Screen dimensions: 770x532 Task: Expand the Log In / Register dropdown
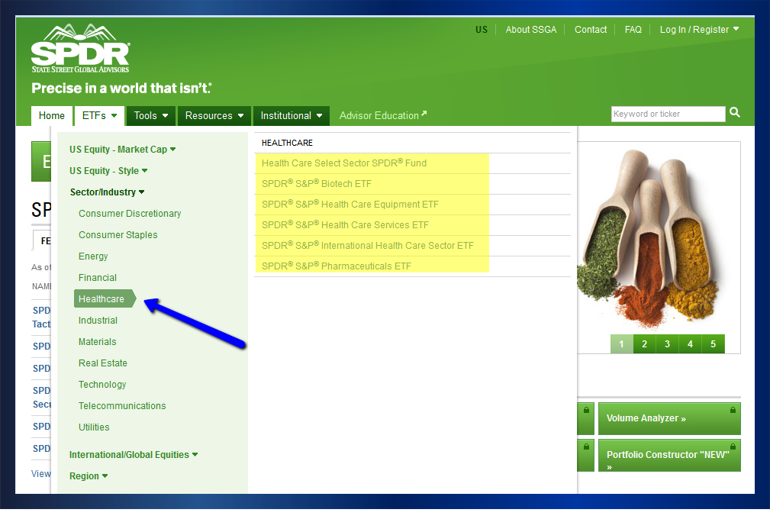[x=699, y=30]
